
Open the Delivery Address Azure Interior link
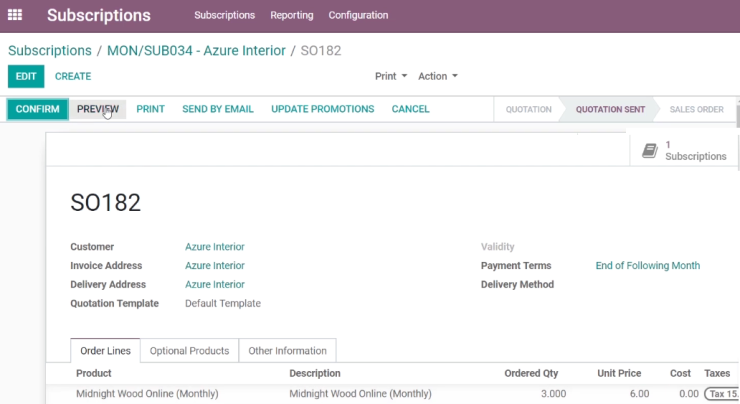[x=215, y=285]
